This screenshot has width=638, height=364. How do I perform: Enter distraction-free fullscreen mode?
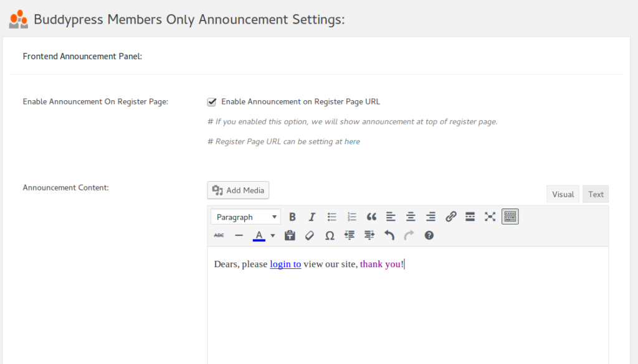(x=490, y=217)
